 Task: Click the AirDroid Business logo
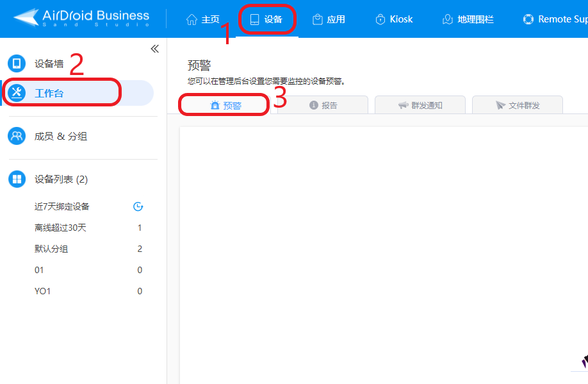[81, 18]
